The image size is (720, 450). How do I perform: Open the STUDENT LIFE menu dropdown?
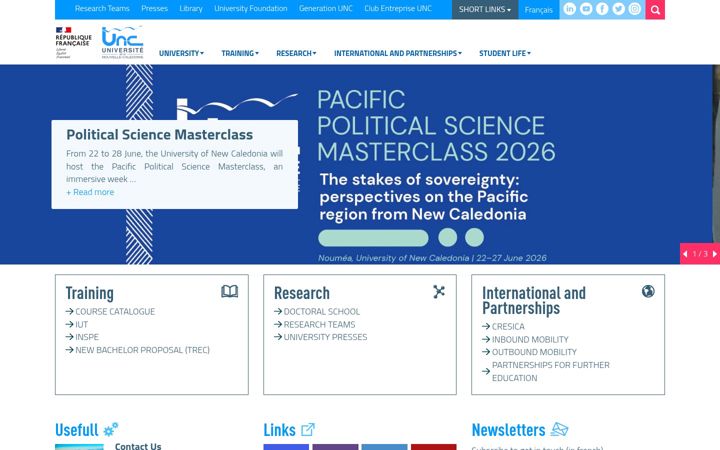[505, 53]
